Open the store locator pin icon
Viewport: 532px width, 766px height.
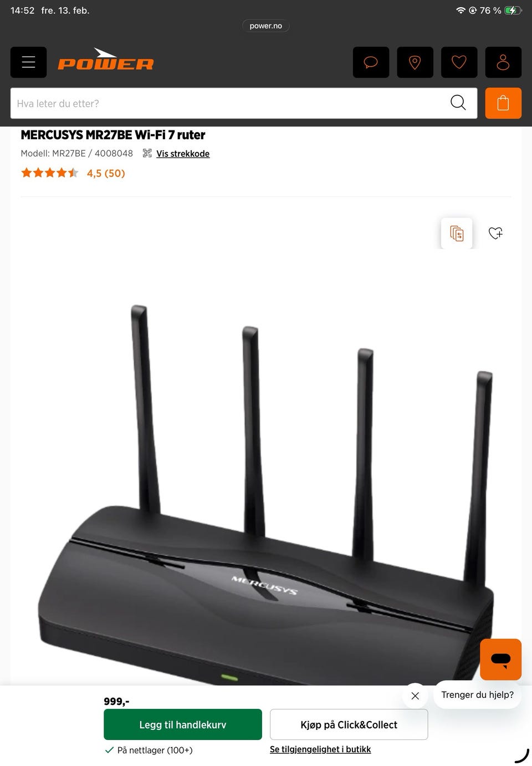[415, 62]
